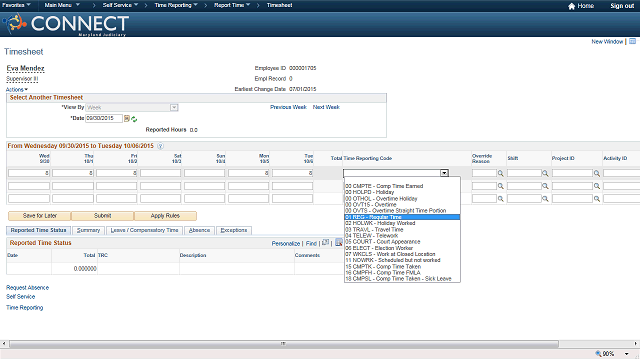Expand the Time Reporting breadcrumb menu
Image resolution: width=640 pixels, height=360 pixels.
coord(176,5)
